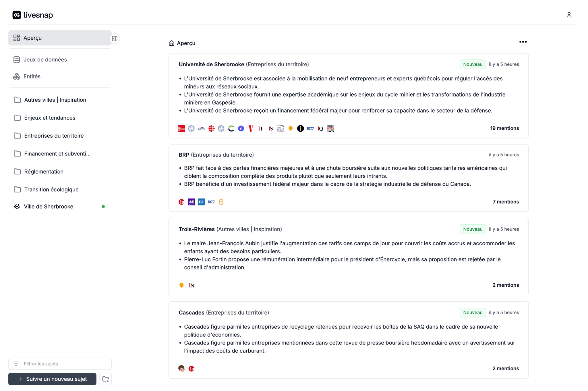Image resolution: width=588 pixels, height=391 pixels.
Task: Click the Ayiti-style flag newspaper source icon
Action: pos(281,128)
